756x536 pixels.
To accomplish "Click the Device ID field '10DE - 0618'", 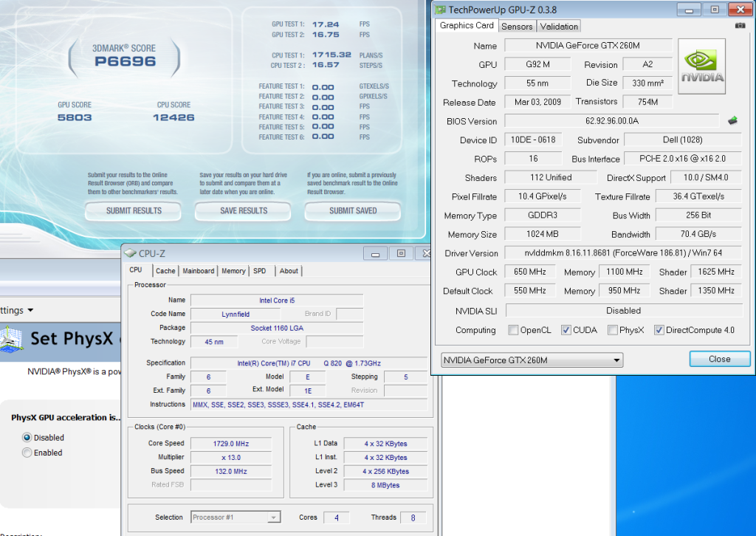I will click(533, 140).
